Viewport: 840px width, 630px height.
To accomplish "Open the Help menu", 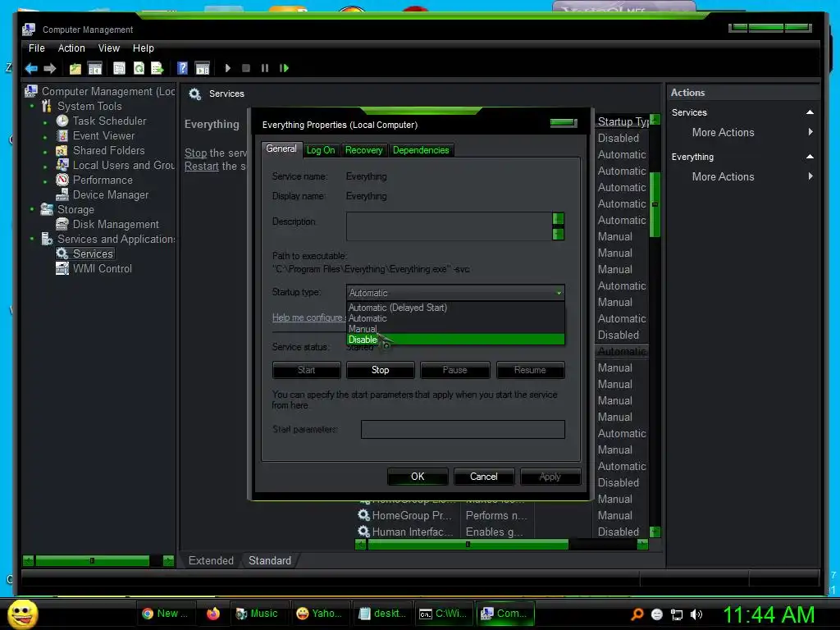I will tap(143, 48).
